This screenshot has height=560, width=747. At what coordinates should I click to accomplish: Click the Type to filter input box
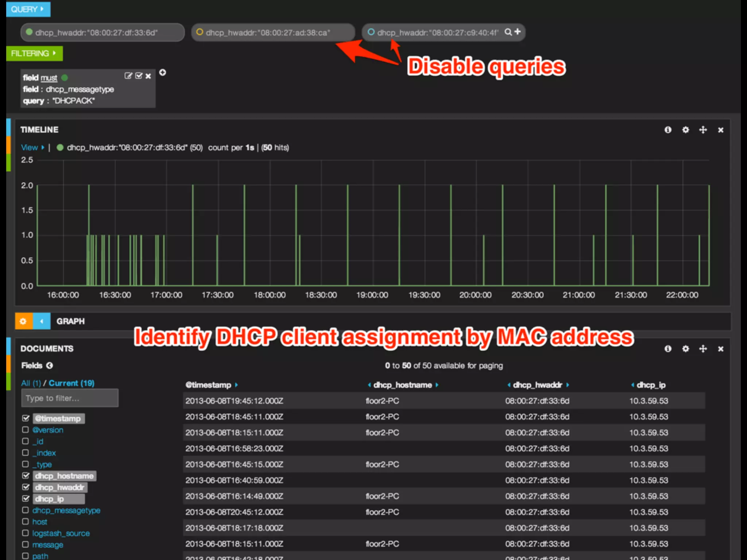coord(70,398)
